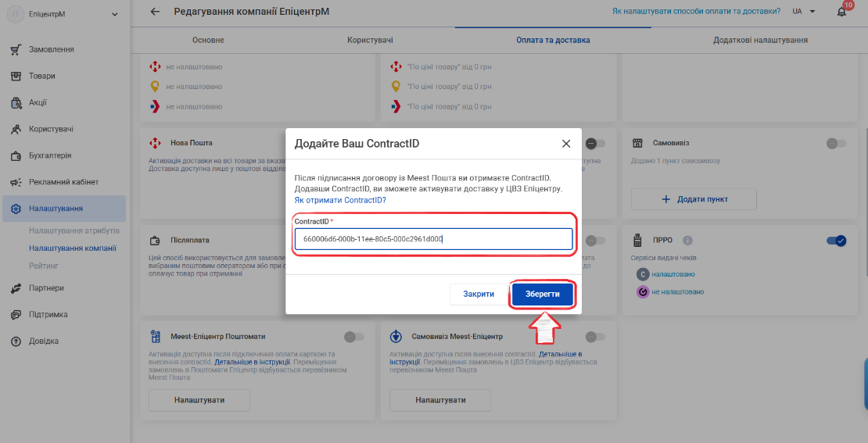
Task: Click the Нова Пошта card logo
Action: click(155, 143)
